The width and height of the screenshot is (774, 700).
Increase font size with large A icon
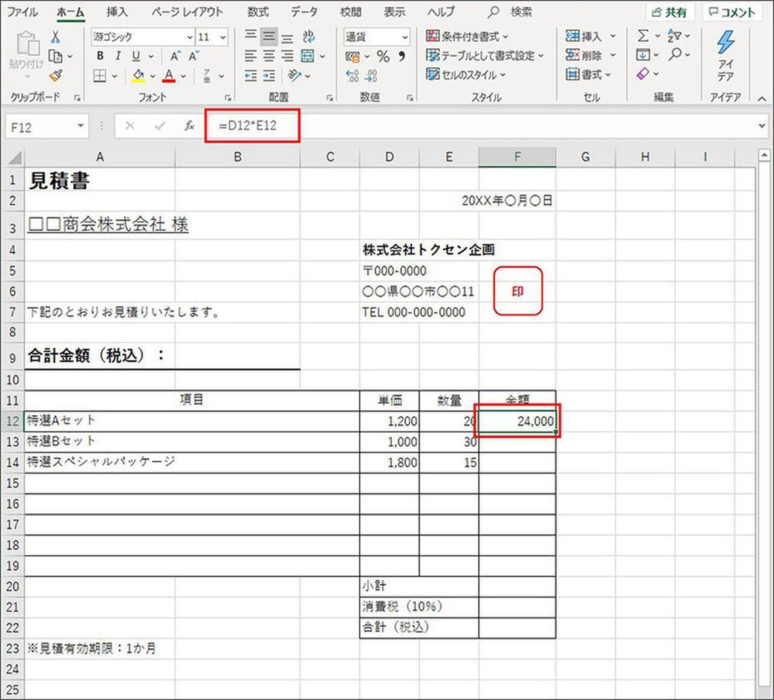(175, 56)
